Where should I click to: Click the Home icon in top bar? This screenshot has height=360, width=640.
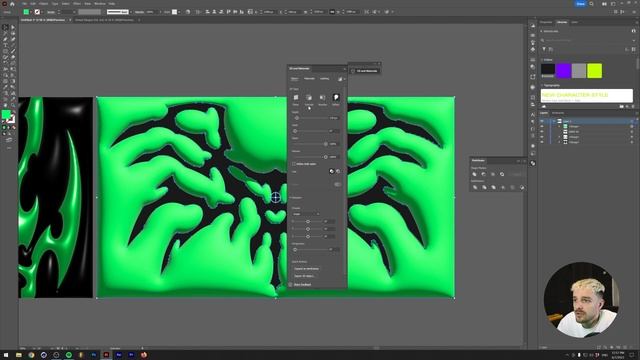[12, 4]
